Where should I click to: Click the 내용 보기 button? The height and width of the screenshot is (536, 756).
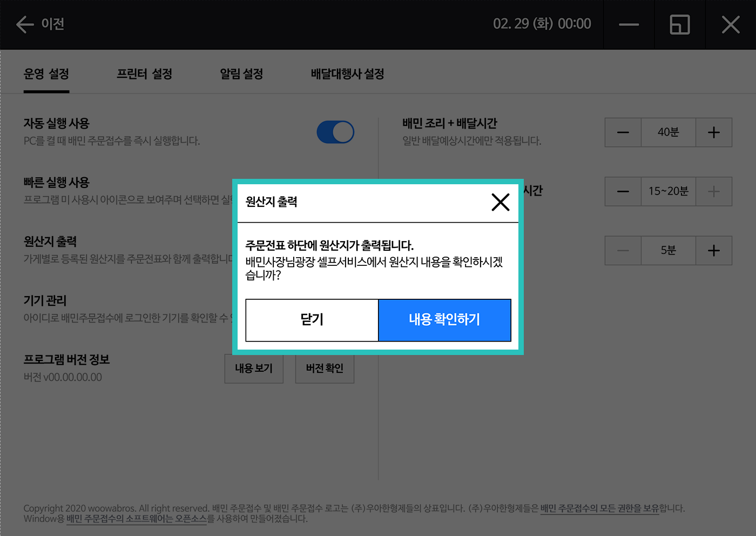pos(254,368)
